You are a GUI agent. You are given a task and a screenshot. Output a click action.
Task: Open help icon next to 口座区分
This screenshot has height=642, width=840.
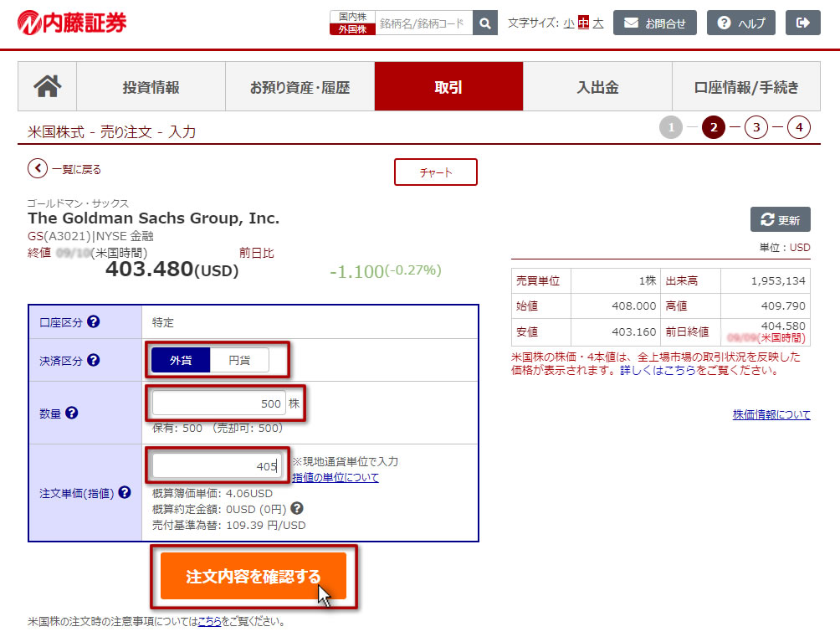coord(93,321)
